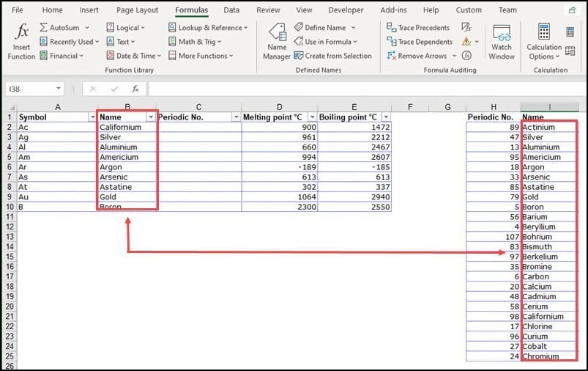Switch to the View tab
Viewport: 588px width, 371px height.
[304, 10]
